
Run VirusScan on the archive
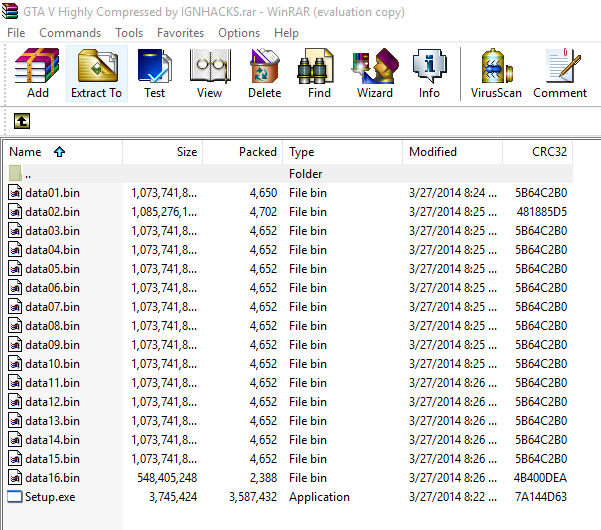[x=496, y=73]
